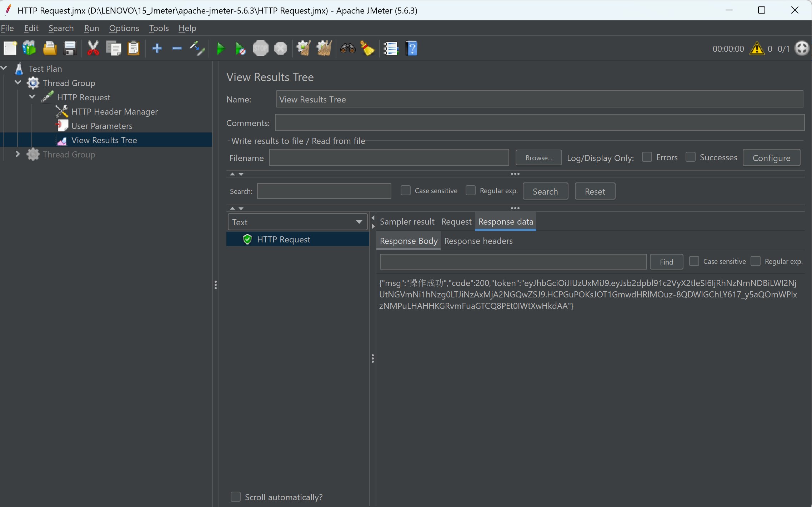The image size is (812, 507).
Task: Toggle the Successes checkbox
Action: click(x=691, y=157)
